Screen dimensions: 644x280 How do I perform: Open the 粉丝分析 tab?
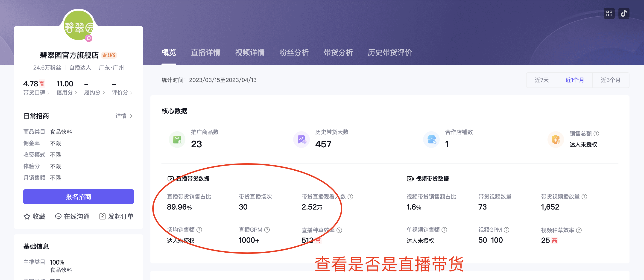tap(294, 52)
